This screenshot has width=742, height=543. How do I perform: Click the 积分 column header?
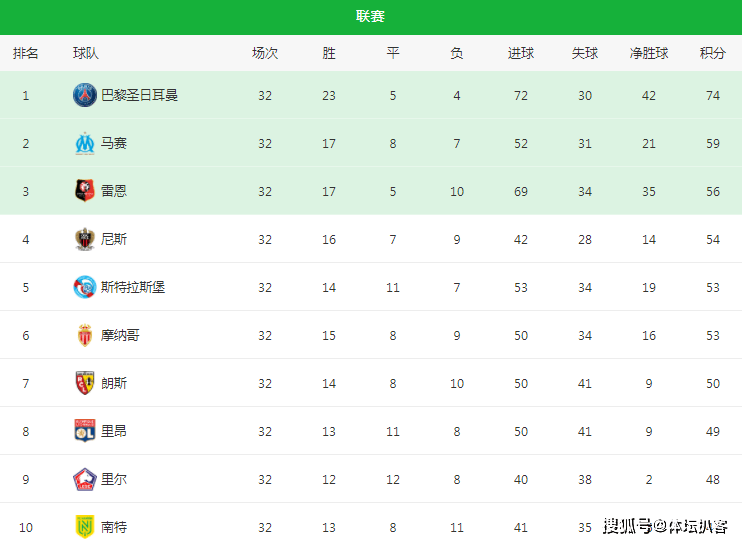(x=713, y=53)
